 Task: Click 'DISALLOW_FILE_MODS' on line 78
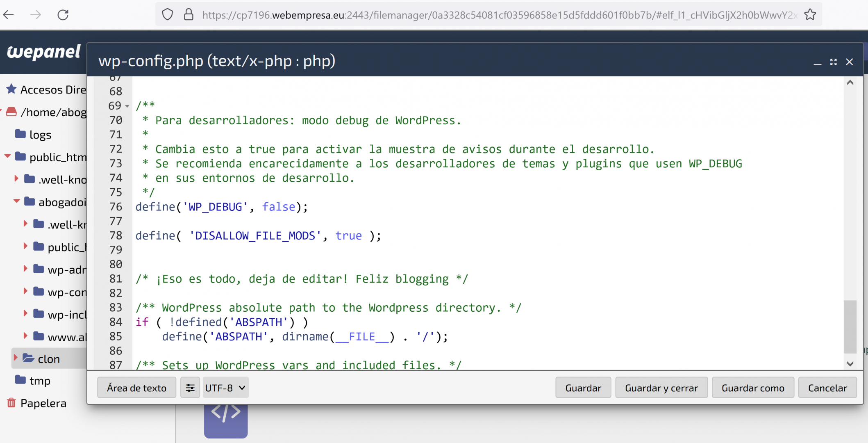[x=255, y=235]
